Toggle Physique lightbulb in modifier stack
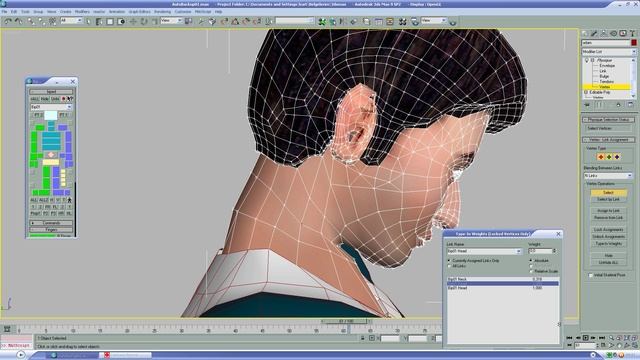 pyautogui.click(x=587, y=60)
